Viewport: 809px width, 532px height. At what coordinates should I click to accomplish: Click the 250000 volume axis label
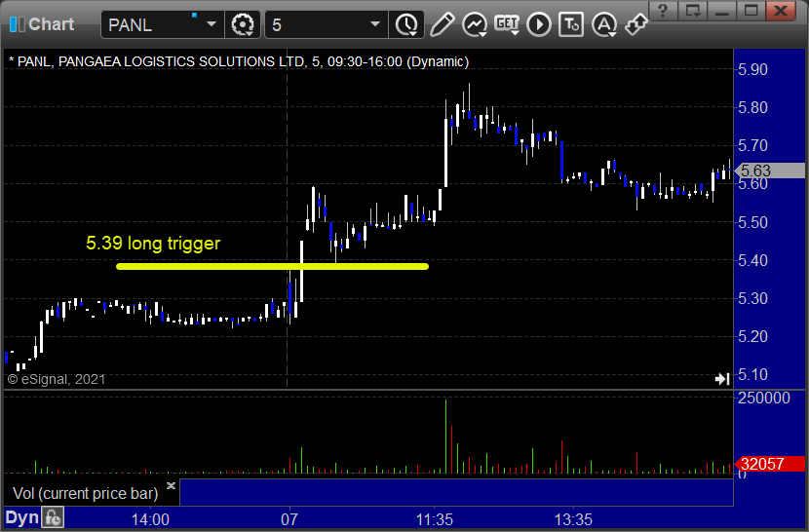pos(764,398)
